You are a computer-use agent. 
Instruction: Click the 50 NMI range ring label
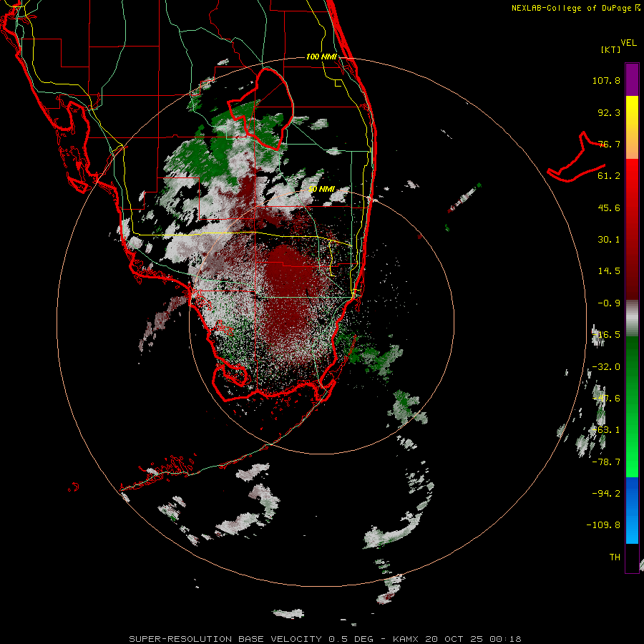click(321, 190)
